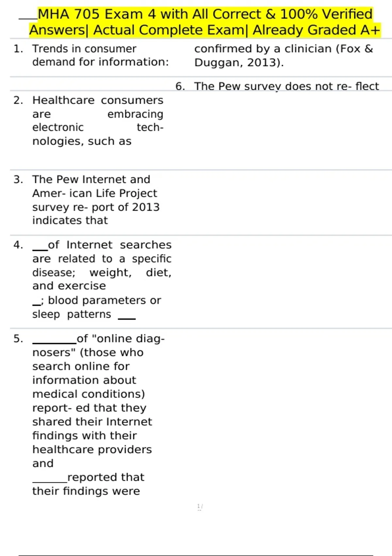Click the question number "2."

tap(18, 100)
